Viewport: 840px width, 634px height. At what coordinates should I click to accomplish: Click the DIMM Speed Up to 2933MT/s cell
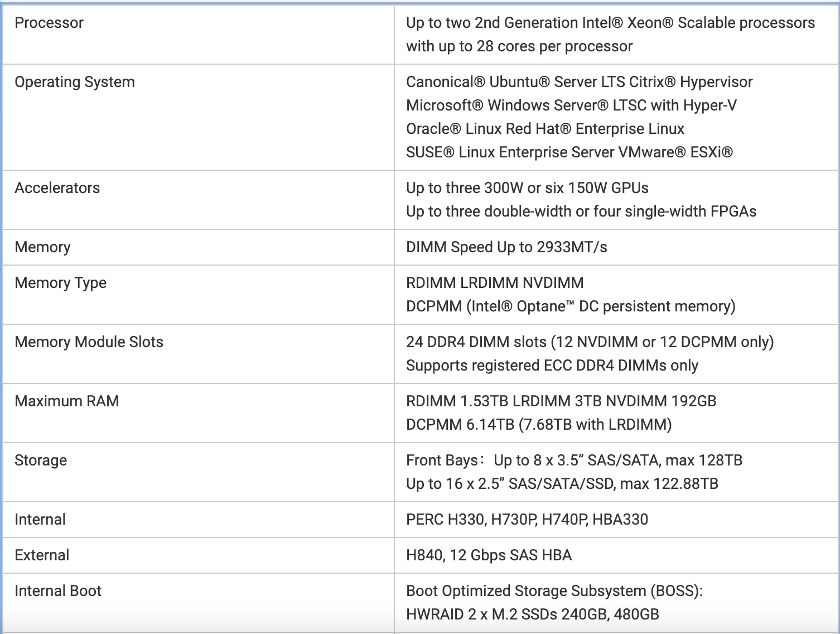point(506,247)
